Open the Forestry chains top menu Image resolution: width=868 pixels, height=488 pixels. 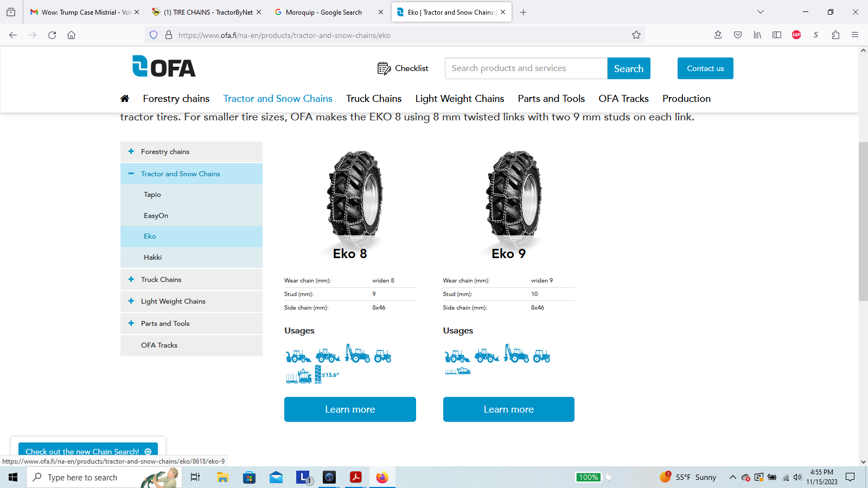point(176,99)
